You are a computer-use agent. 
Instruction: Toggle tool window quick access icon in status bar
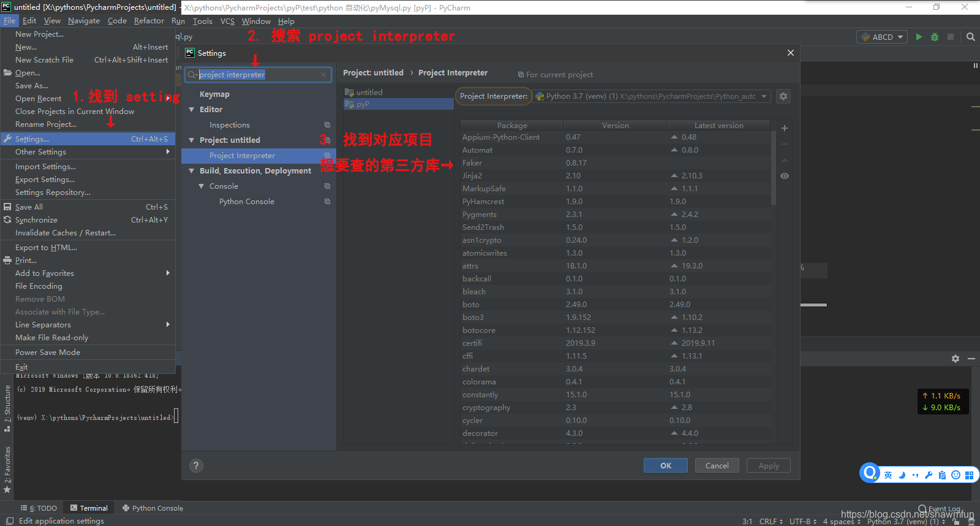pyautogui.click(x=10, y=521)
